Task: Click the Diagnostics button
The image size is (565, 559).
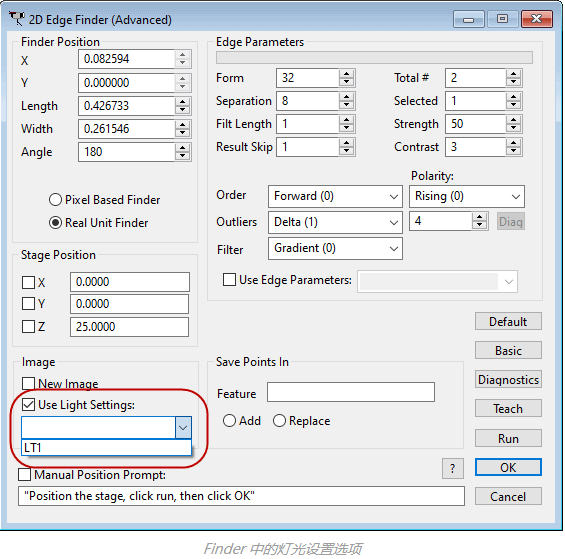Action: click(508, 380)
